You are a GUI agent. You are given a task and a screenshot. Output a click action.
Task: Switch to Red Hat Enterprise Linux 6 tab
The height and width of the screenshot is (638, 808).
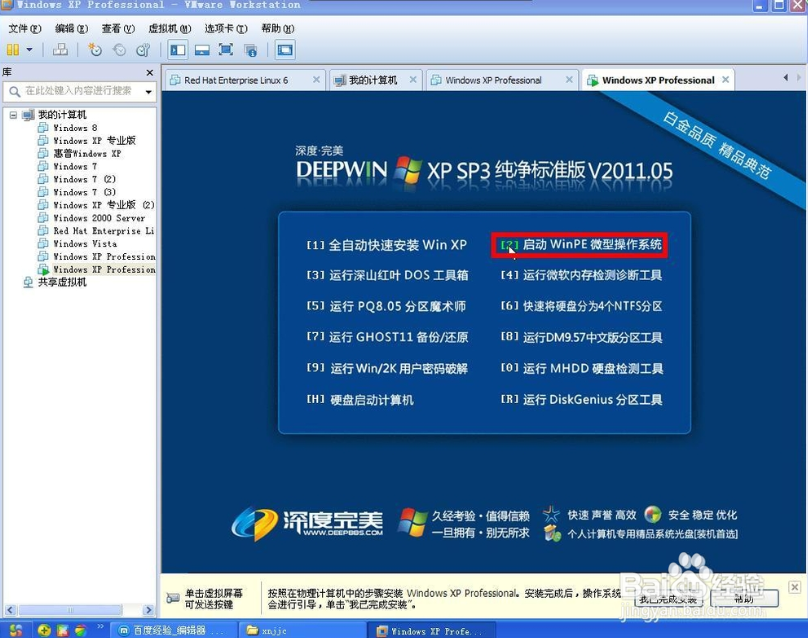click(x=237, y=80)
